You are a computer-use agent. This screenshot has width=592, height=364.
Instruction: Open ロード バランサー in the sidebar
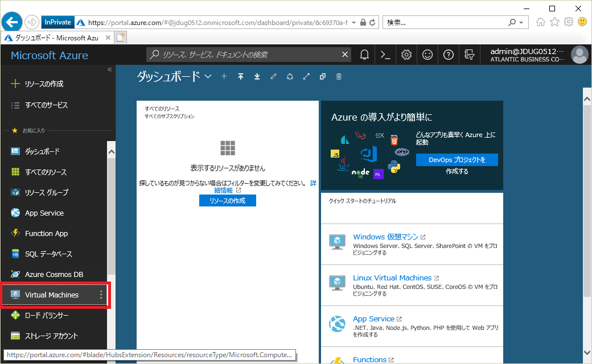point(55,315)
